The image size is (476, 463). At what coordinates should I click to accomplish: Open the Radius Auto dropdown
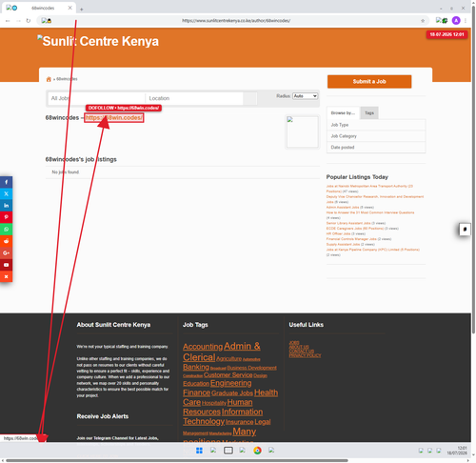pyautogui.click(x=305, y=96)
